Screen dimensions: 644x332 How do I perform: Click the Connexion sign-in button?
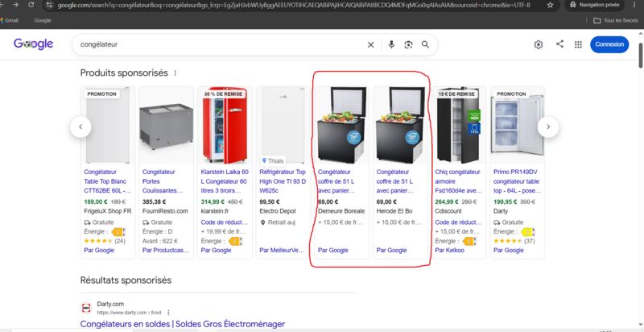tap(609, 44)
